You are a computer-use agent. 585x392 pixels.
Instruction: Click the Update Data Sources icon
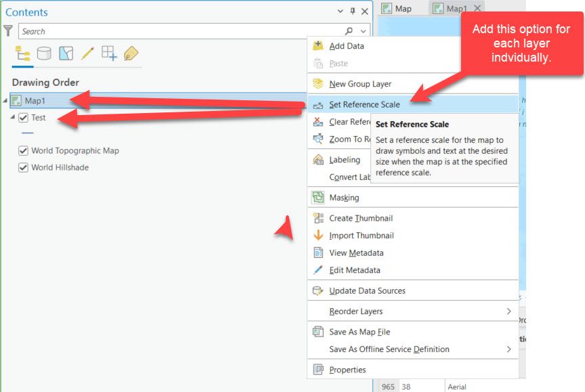tap(318, 290)
